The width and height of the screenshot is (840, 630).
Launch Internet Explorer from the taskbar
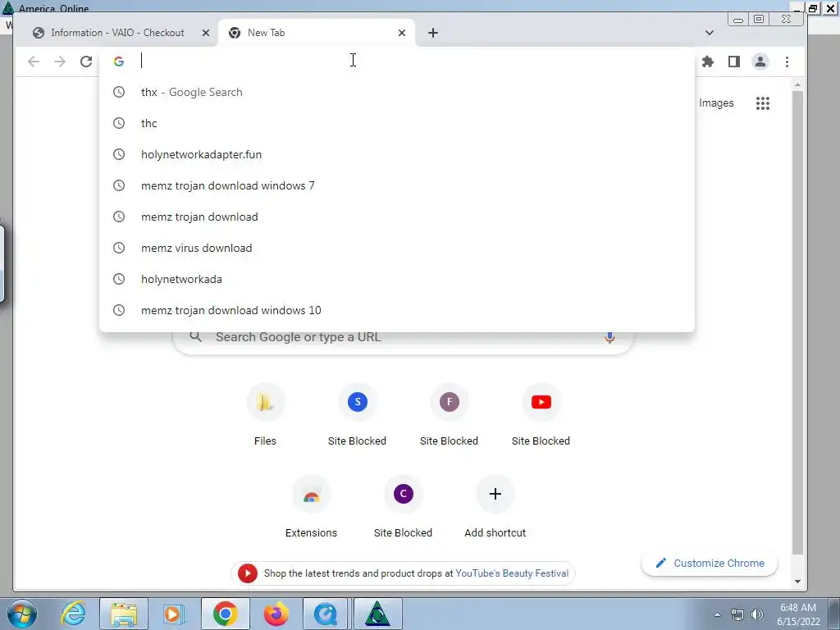click(72, 614)
